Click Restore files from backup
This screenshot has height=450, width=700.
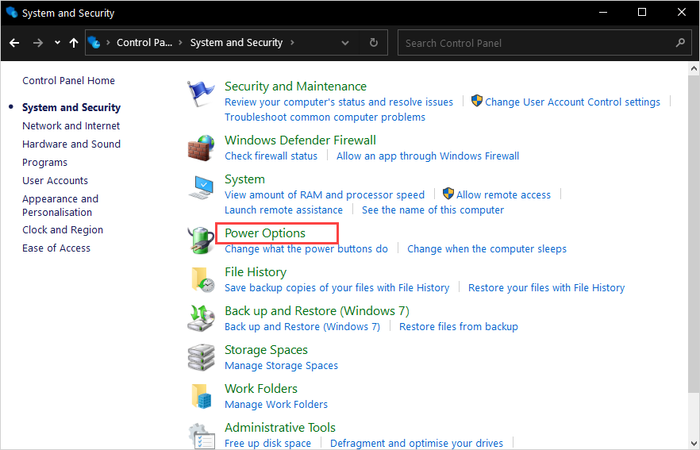tap(458, 326)
